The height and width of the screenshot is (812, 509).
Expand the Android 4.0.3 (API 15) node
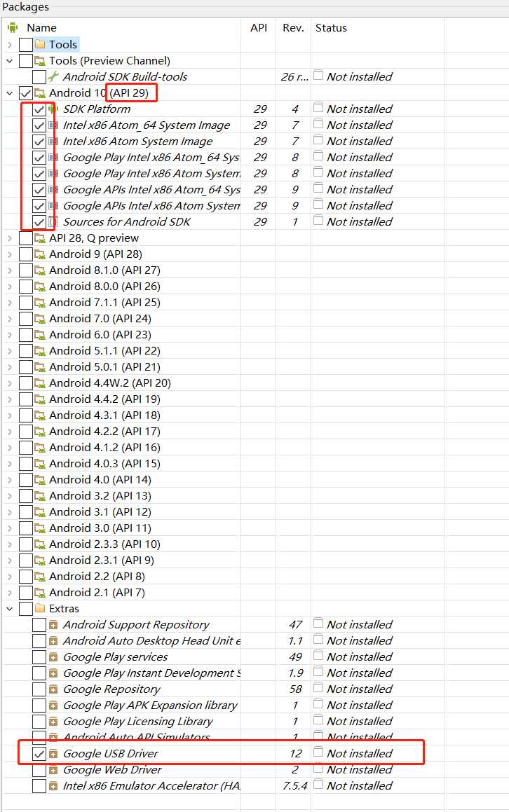click(x=9, y=464)
